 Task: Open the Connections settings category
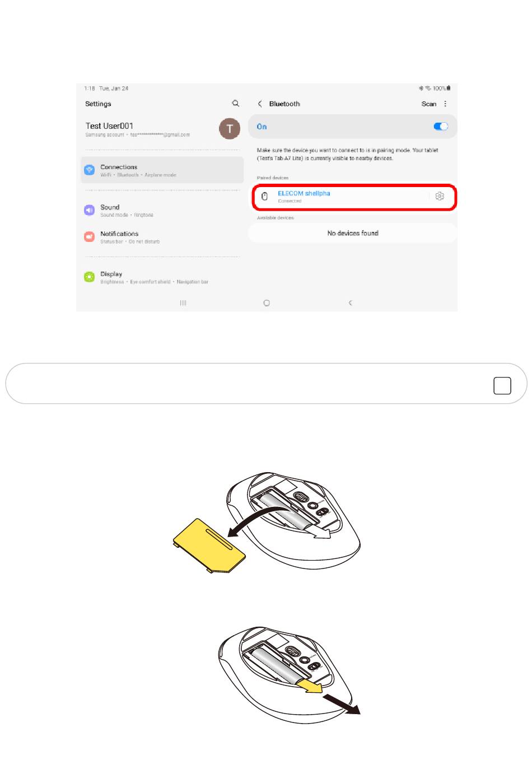(x=162, y=170)
